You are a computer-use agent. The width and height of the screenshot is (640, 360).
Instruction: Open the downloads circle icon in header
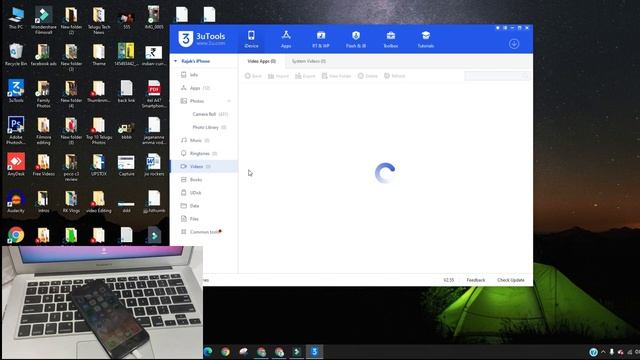pyautogui.click(x=514, y=44)
